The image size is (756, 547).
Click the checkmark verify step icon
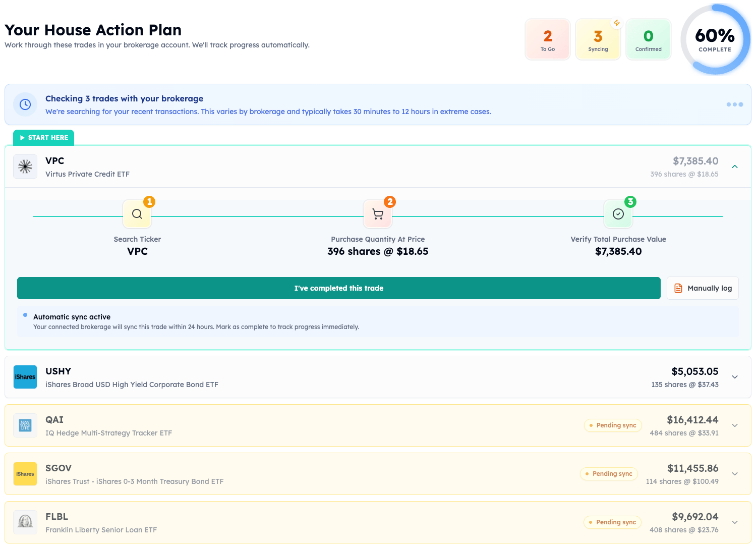(618, 214)
